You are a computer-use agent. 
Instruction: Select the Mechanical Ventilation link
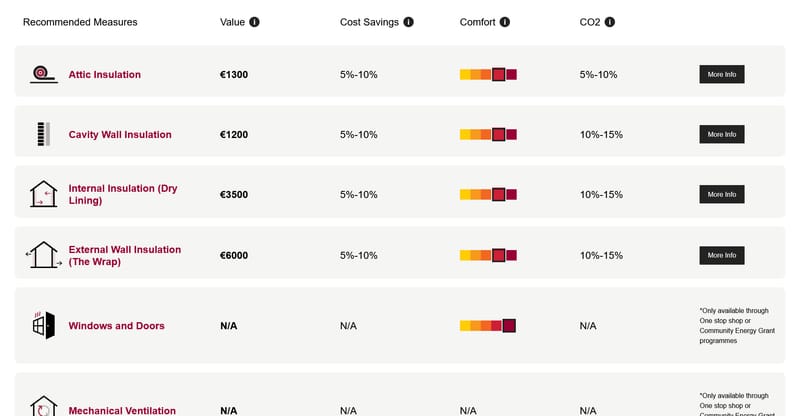[x=122, y=410]
